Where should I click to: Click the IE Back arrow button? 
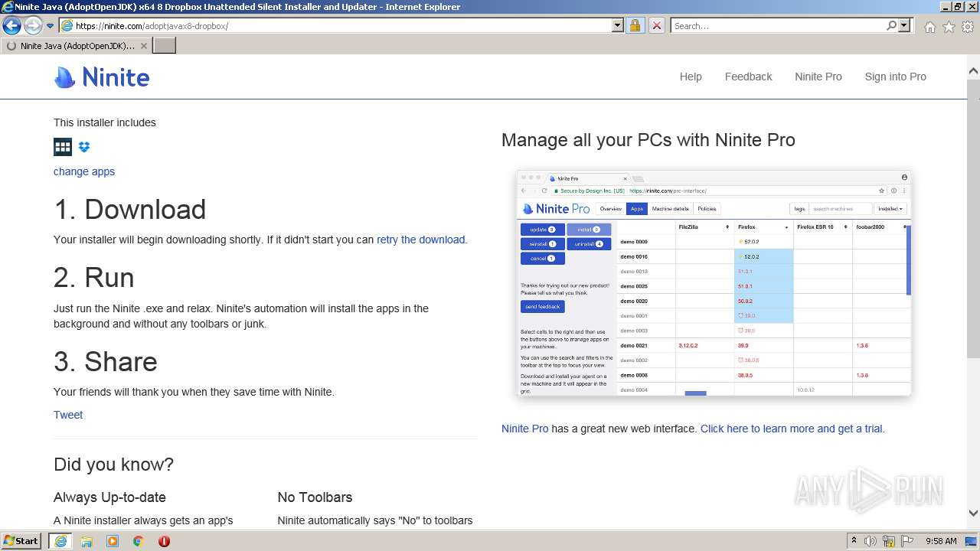(12, 25)
